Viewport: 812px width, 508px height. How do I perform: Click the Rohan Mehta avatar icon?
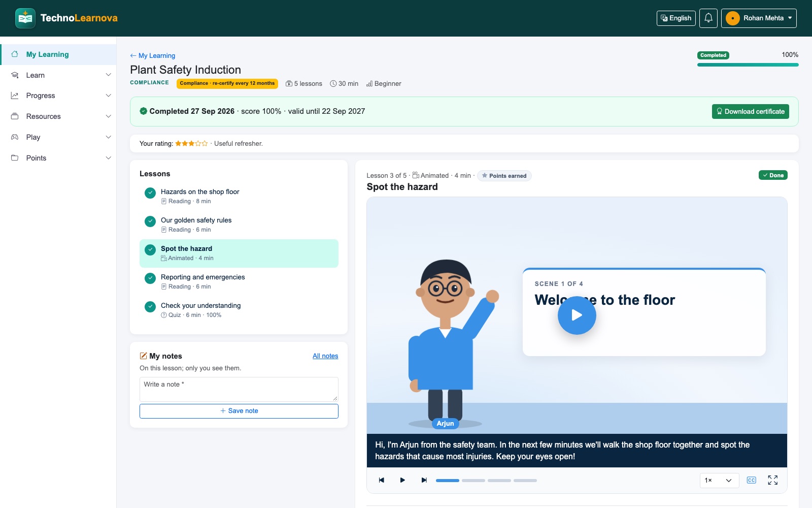click(732, 18)
